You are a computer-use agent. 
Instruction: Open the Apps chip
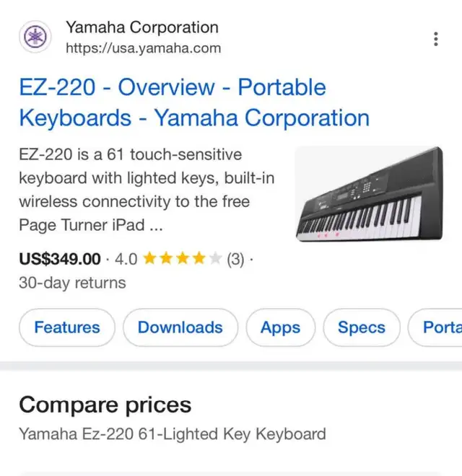coord(280,327)
